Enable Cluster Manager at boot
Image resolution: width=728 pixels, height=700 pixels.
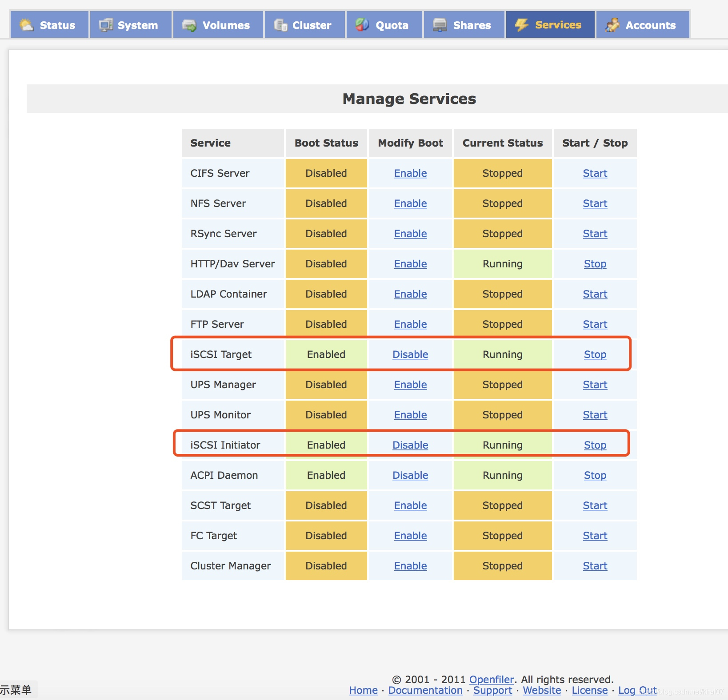click(410, 566)
